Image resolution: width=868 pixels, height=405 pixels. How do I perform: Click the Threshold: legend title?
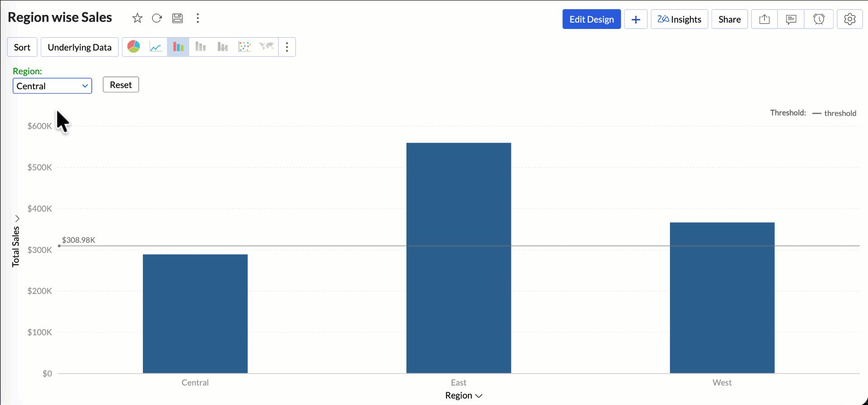(x=788, y=113)
